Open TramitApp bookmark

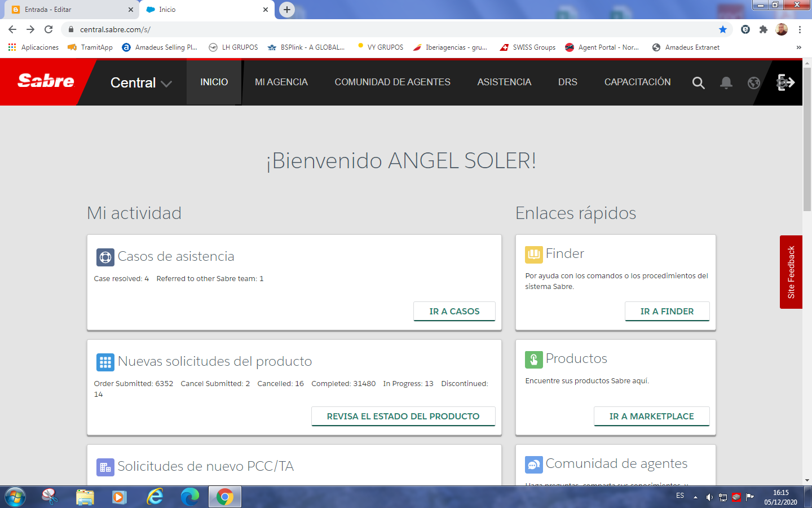[90, 47]
